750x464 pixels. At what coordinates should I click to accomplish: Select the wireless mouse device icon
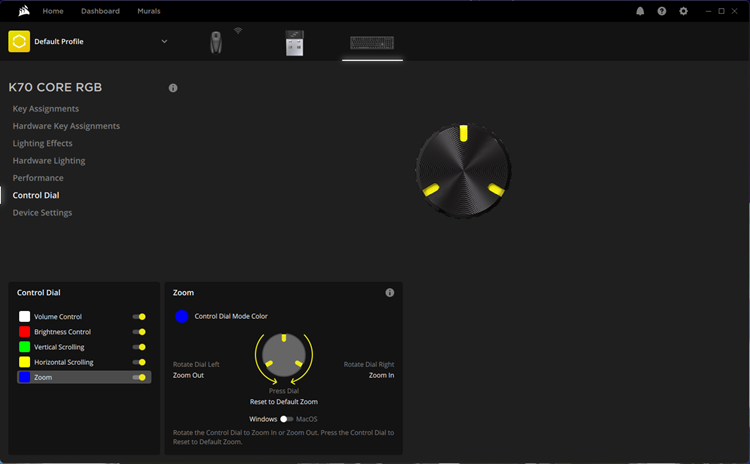tap(216, 43)
